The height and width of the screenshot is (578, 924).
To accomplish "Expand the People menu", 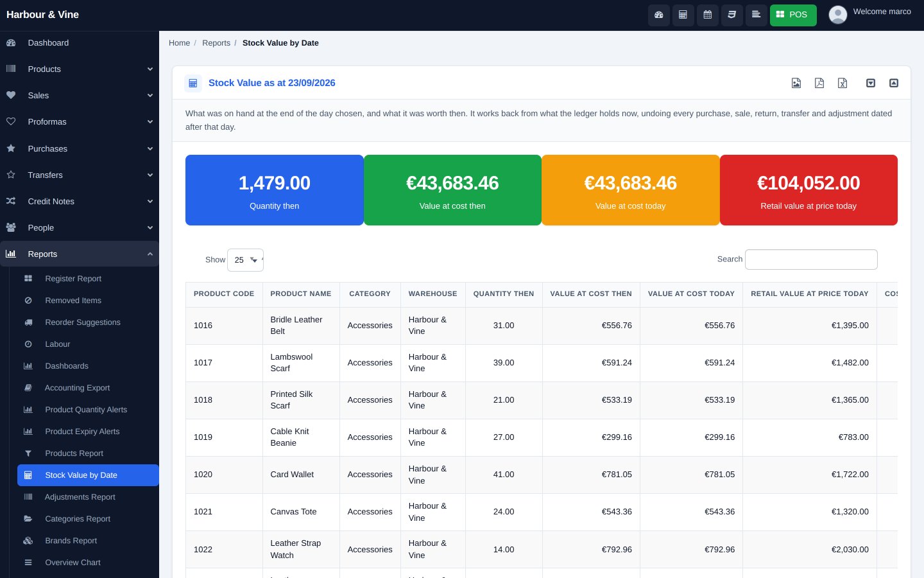I will tap(80, 228).
